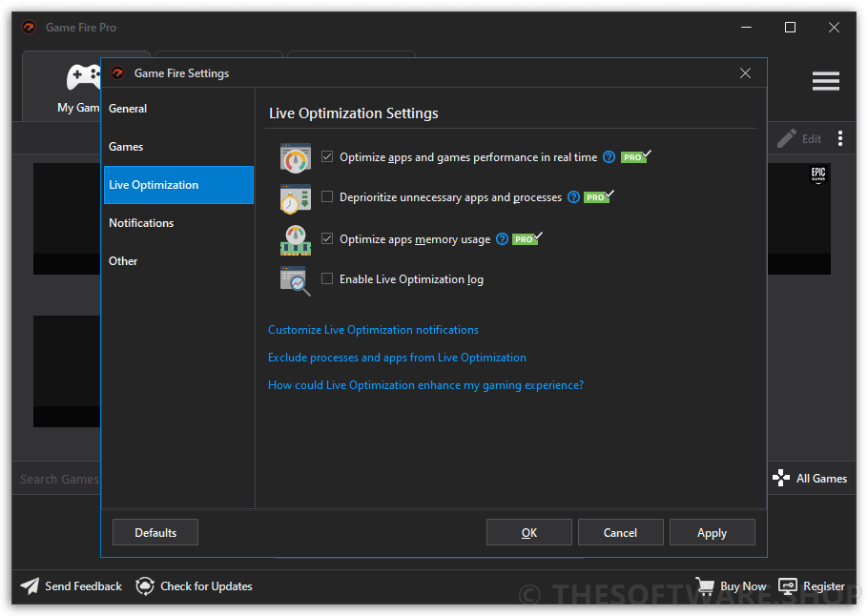Select Games settings category
Image resolution: width=868 pixels, height=616 pixels.
coord(178,147)
